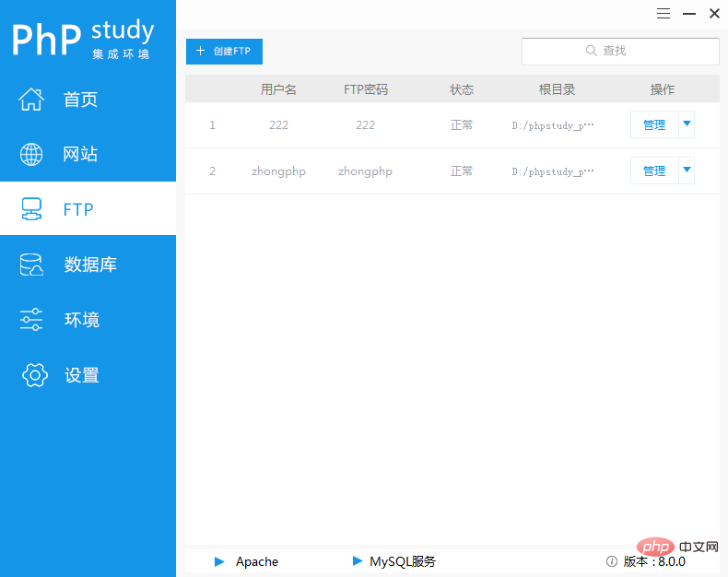Click the 创建FTP button
This screenshot has height=577, width=728.
(224, 52)
